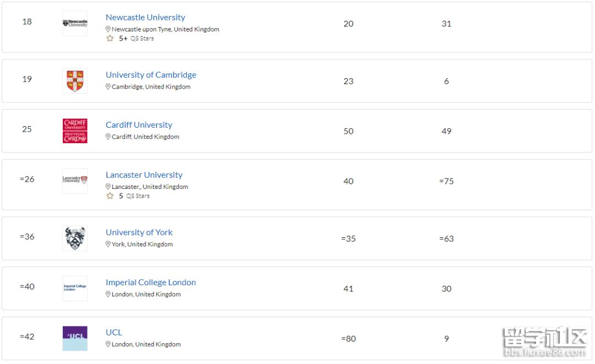Open the Newcastle University link
The height and width of the screenshot is (364, 595).
click(x=145, y=18)
